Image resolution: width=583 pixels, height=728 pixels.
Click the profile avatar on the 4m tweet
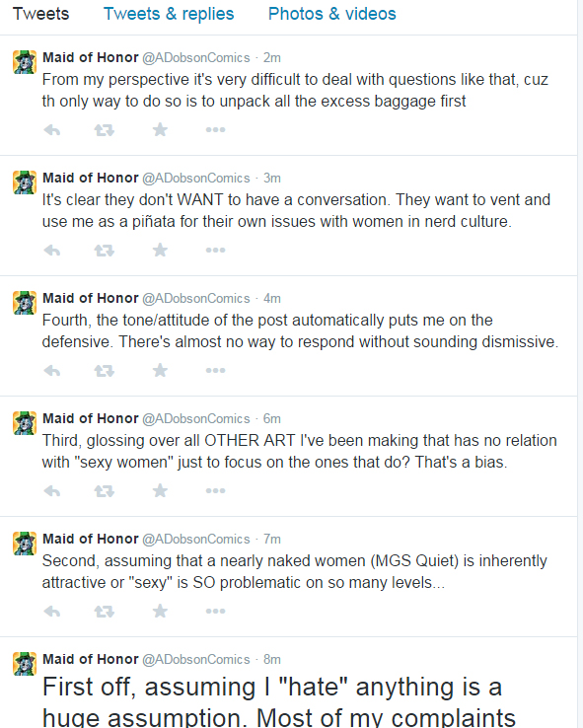tap(25, 303)
